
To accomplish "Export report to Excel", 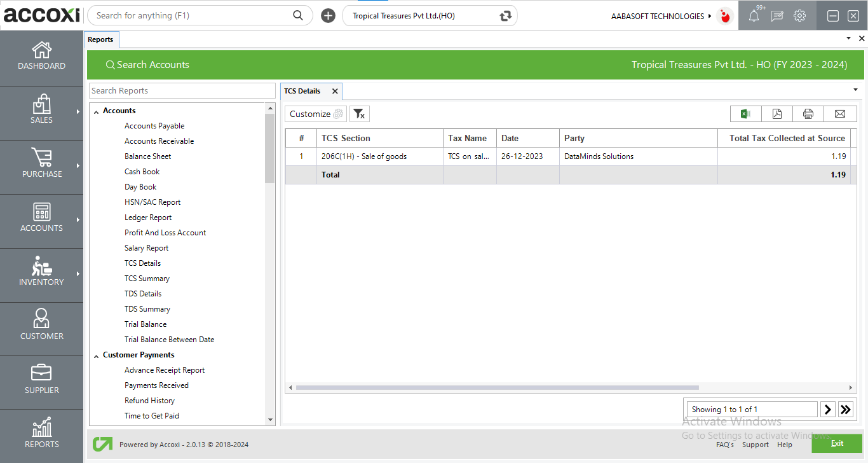I will [x=746, y=114].
